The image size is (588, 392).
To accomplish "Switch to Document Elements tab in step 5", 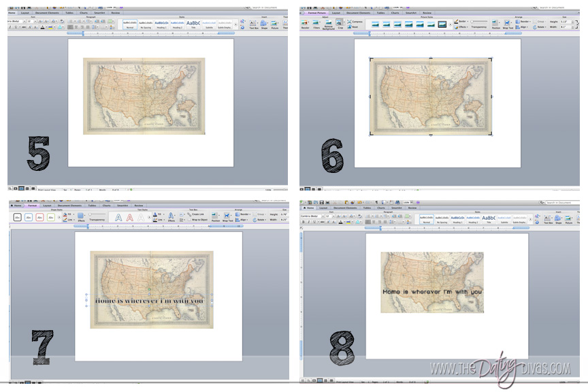I will tap(47, 13).
